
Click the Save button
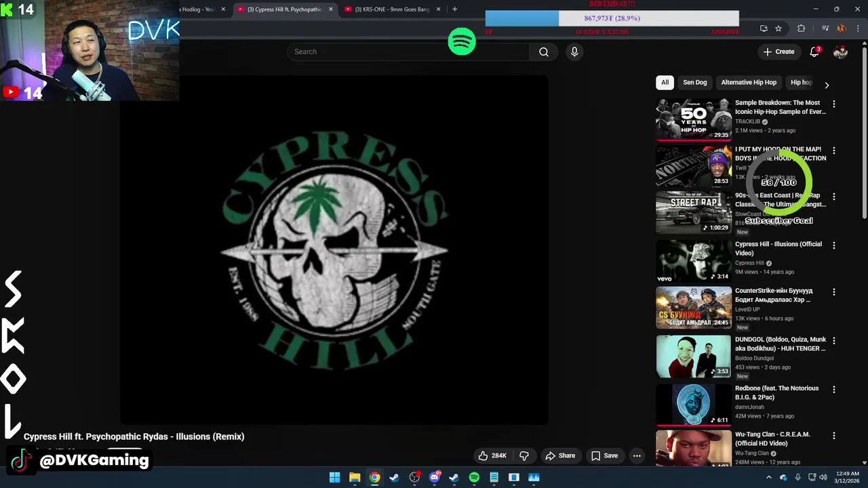click(x=604, y=455)
